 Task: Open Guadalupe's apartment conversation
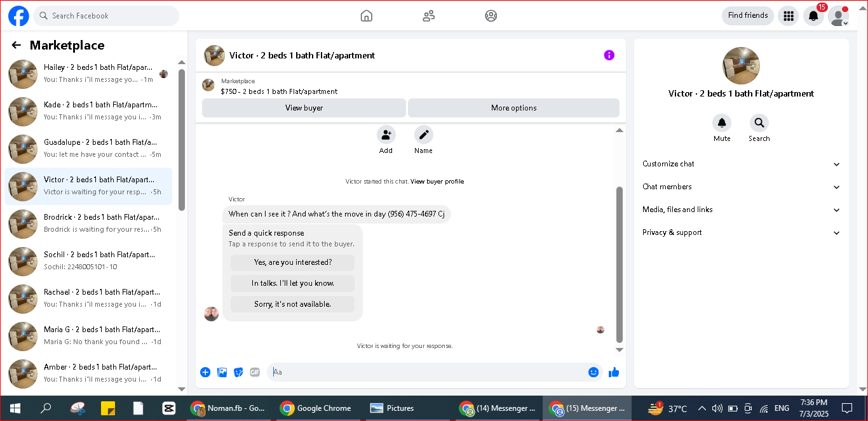88,149
